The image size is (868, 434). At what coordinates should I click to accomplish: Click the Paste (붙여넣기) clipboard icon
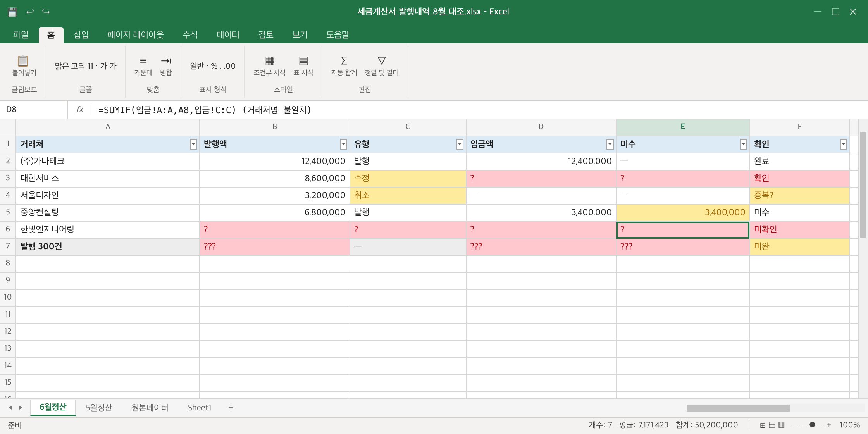click(x=23, y=61)
